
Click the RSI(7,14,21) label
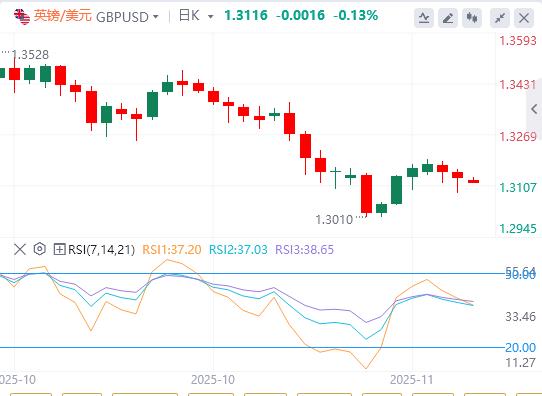tap(101, 249)
